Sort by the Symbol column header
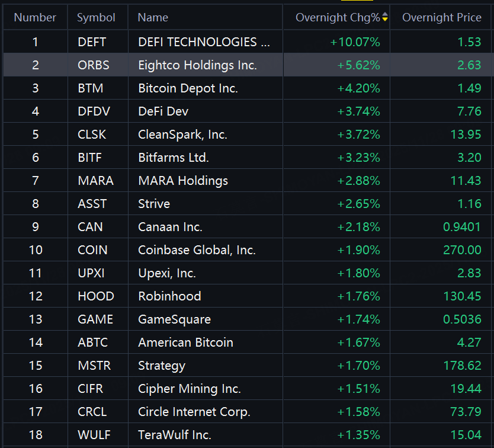 click(x=96, y=18)
